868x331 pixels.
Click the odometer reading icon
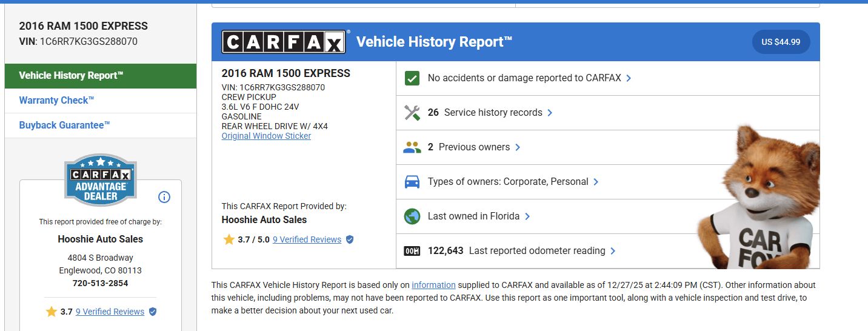pyautogui.click(x=412, y=251)
